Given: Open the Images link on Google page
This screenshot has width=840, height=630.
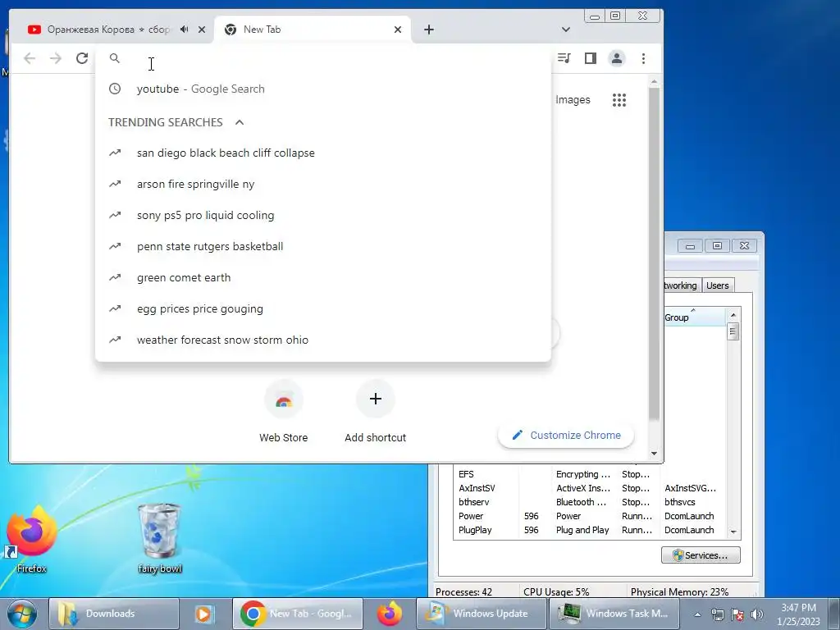Looking at the screenshot, I should coord(573,99).
